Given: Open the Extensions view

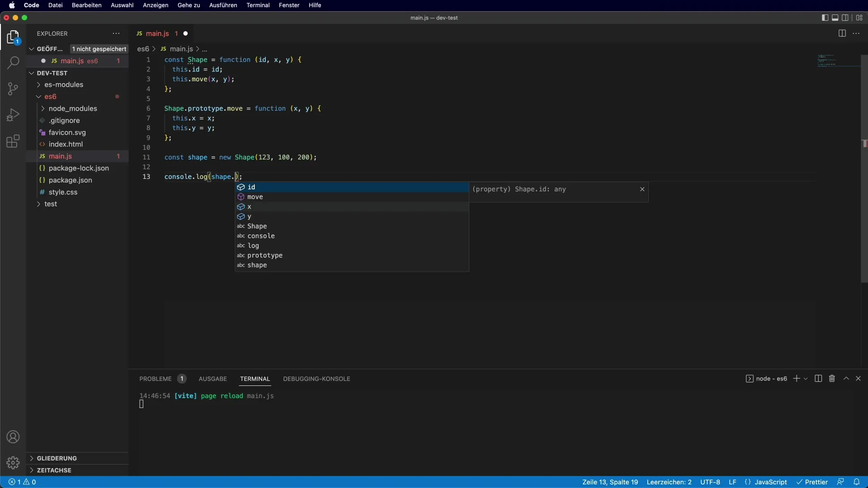Looking at the screenshot, I should click(13, 141).
